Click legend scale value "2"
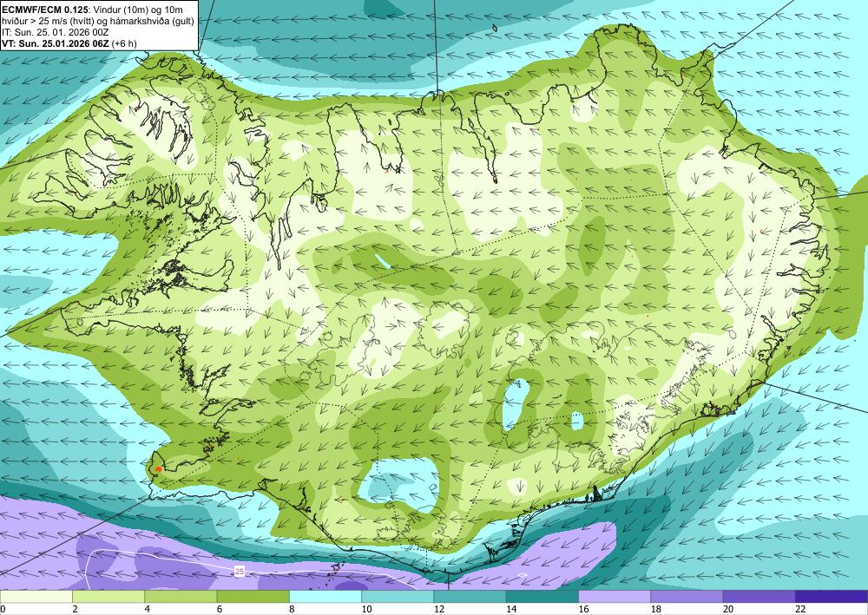The height and width of the screenshot is (615, 868). pyautogui.click(x=75, y=609)
